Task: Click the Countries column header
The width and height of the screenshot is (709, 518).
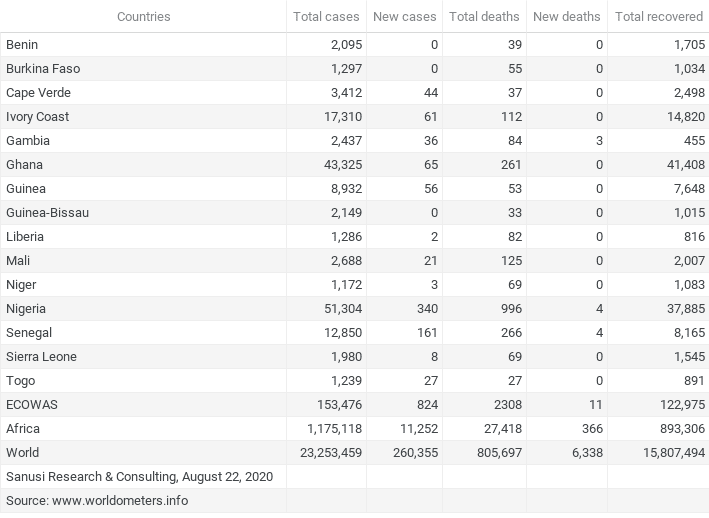Action: 143,17
